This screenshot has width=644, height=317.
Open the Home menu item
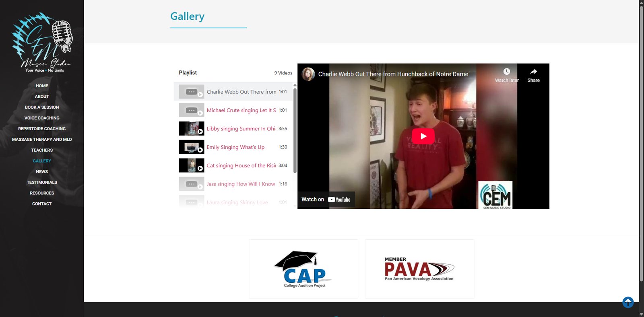tap(42, 86)
